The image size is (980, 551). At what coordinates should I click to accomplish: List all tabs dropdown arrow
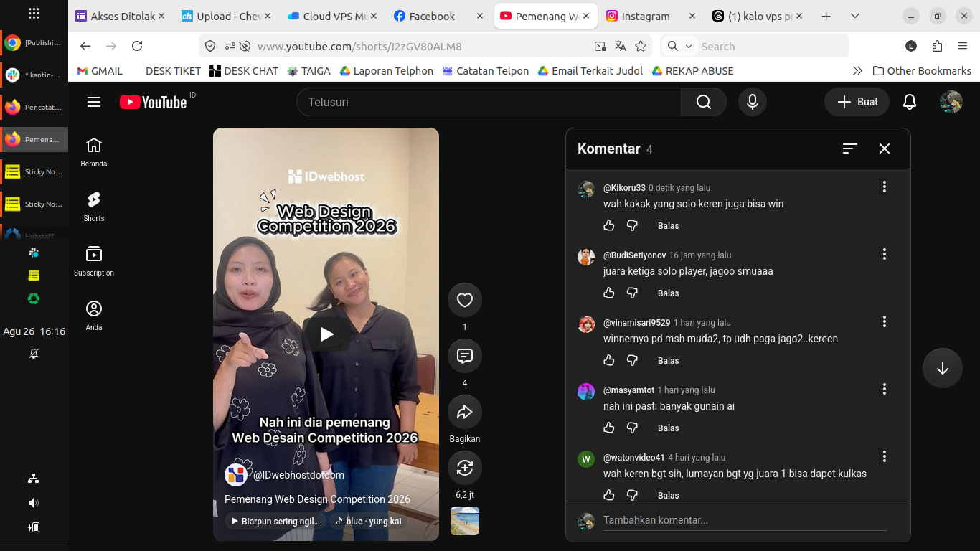855,16
